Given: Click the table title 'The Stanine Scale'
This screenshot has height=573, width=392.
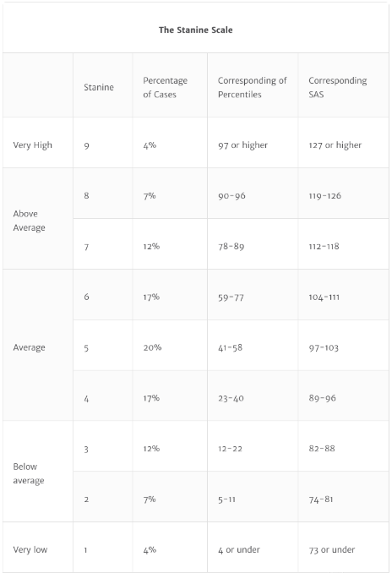Looking at the screenshot, I should (195, 30).
